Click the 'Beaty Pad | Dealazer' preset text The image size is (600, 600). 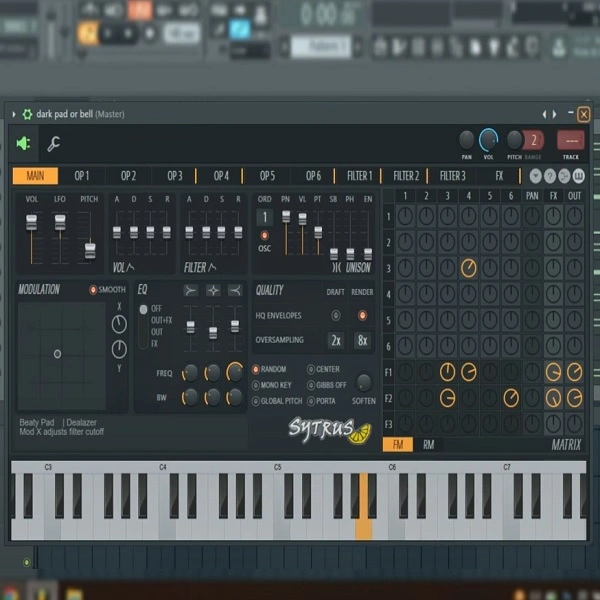pos(58,422)
